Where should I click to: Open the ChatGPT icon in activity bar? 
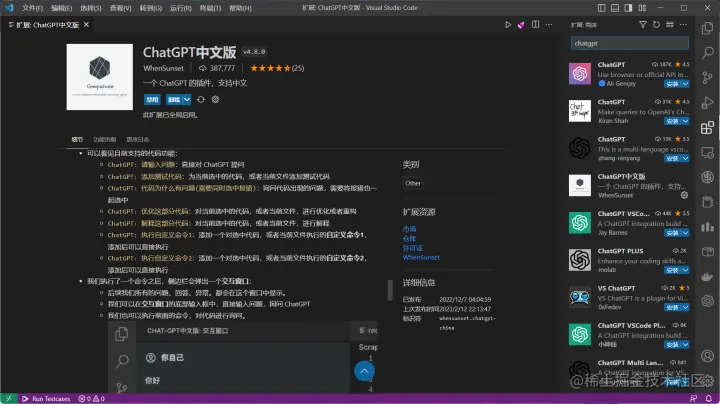[708, 301]
